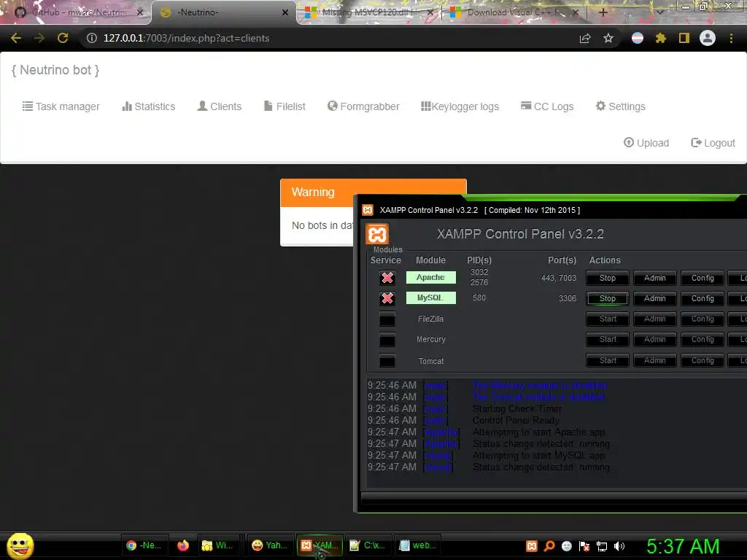Toggle the Tomcat service checkbox
Screen dimensions: 747x560
(x=387, y=360)
